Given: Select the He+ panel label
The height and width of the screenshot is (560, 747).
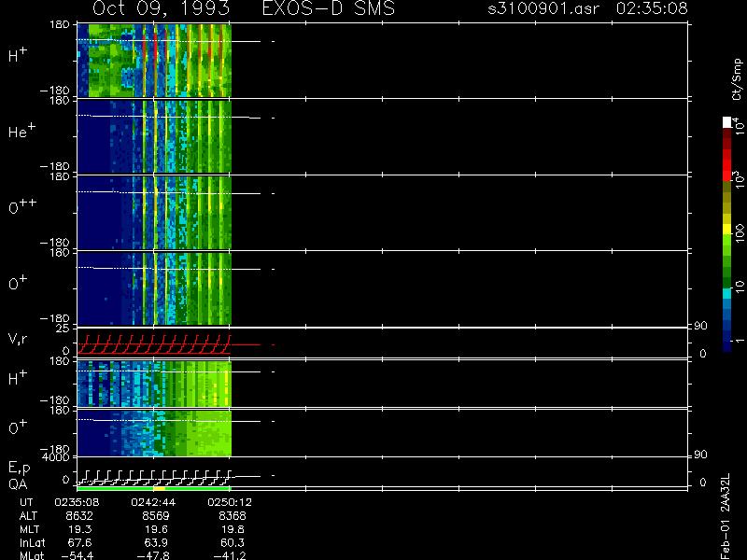Looking at the screenshot, I should [21, 130].
